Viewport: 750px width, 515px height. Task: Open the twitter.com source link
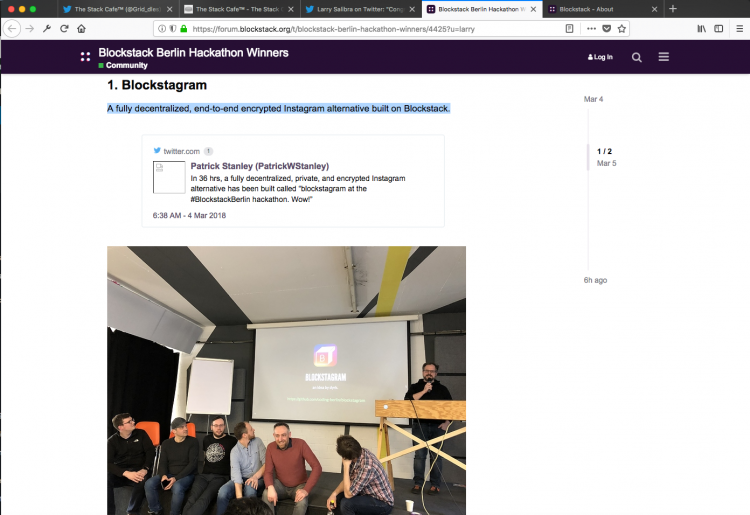[181, 151]
